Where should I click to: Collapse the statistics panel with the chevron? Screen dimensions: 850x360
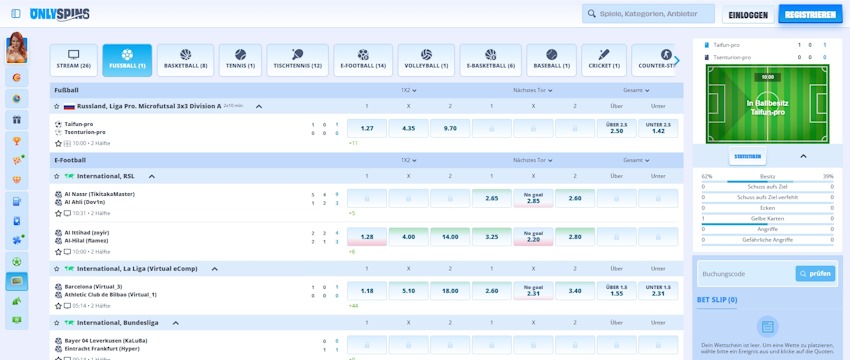[803, 156]
